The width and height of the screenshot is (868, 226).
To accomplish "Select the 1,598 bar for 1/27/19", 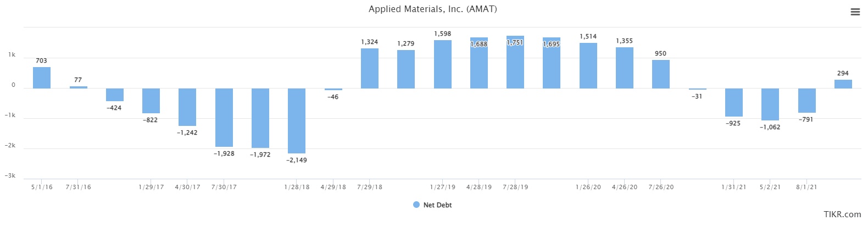I will 443,64.
